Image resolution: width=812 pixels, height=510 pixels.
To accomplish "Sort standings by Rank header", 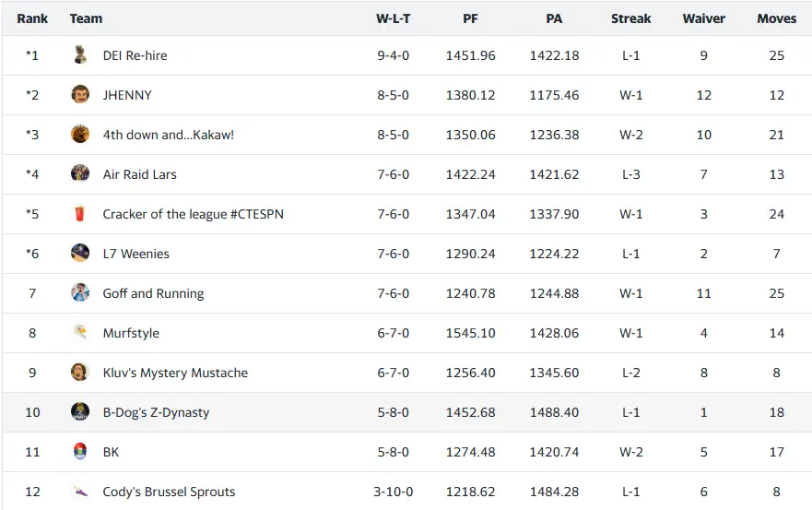I will point(32,18).
